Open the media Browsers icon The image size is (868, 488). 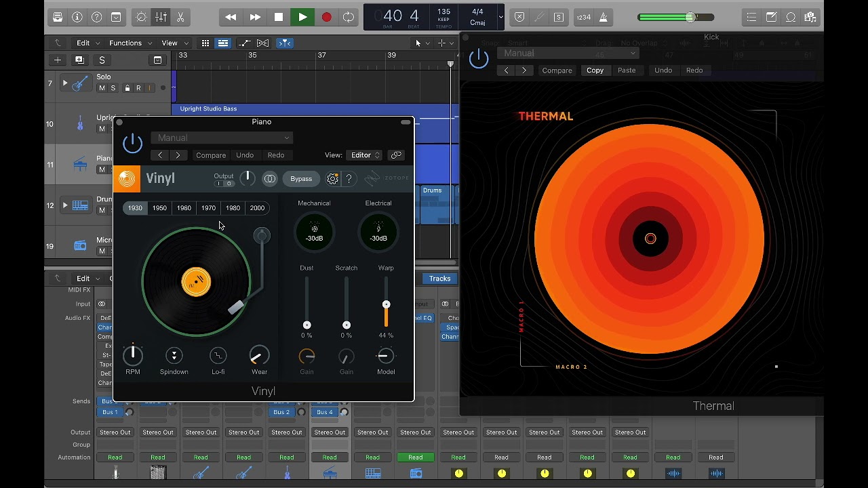(810, 17)
